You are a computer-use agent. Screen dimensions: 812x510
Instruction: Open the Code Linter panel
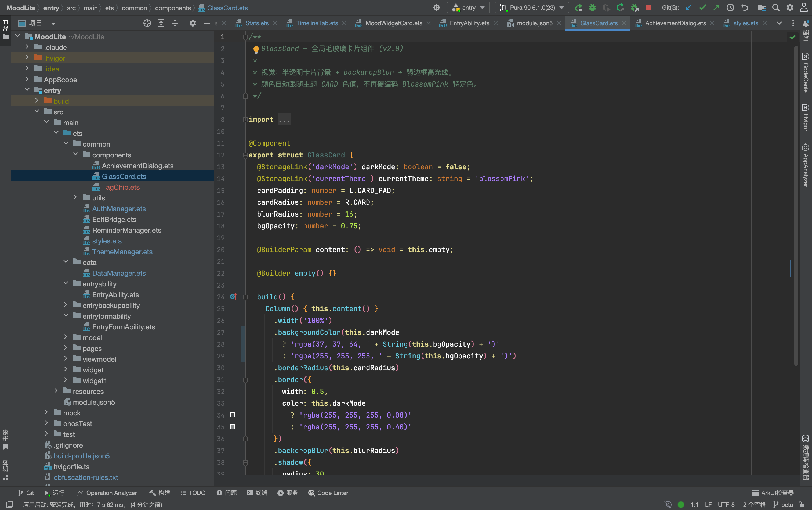point(328,493)
